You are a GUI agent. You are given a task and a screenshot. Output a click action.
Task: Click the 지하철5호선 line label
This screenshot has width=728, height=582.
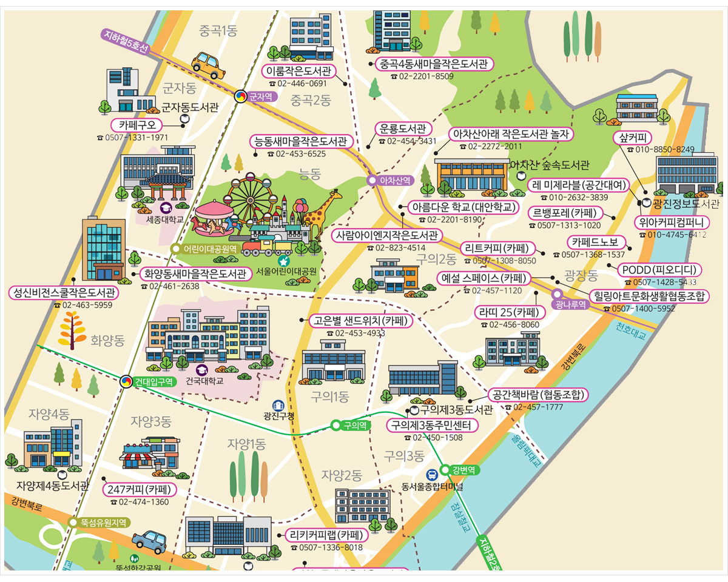[x=126, y=42]
